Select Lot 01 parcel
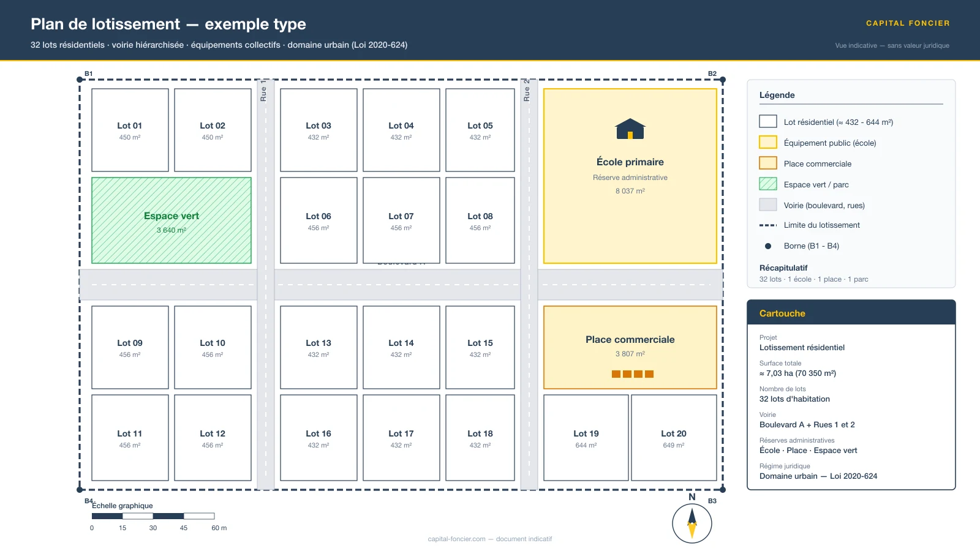980x551 pixels. [x=130, y=130]
